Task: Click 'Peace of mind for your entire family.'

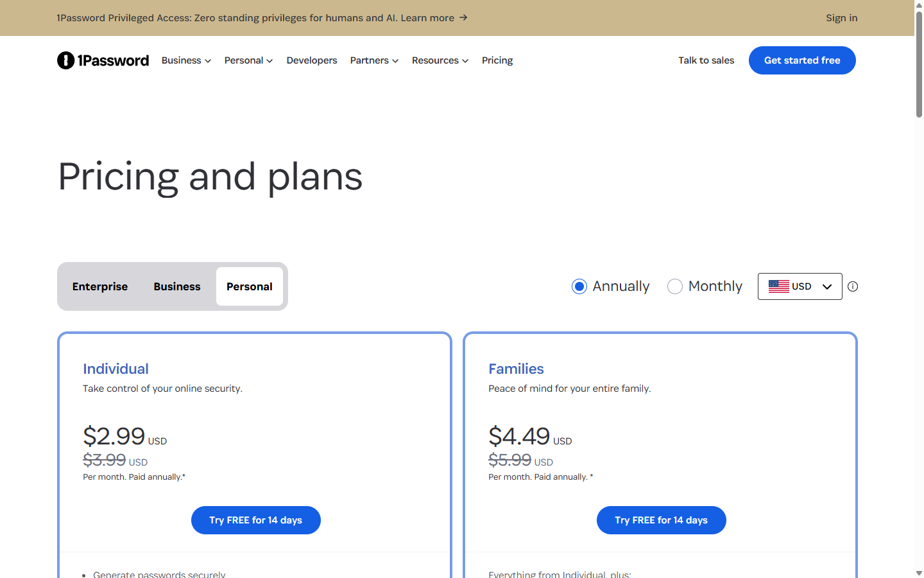Action: click(x=570, y=389)
